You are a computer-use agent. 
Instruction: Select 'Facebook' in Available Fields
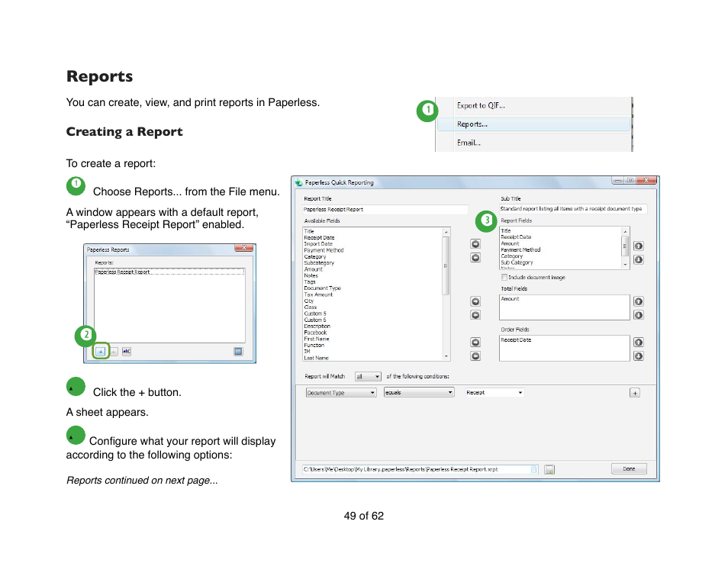pyautogui.click(x=315, y=333)
